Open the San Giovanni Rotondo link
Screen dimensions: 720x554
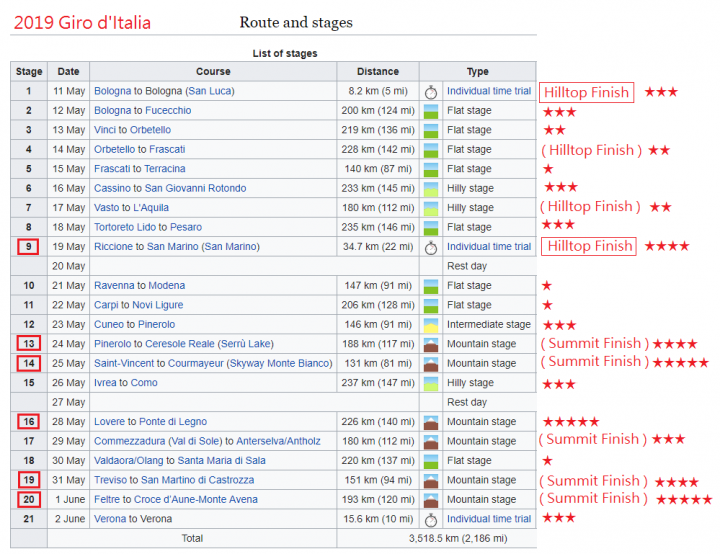[196, 188]
